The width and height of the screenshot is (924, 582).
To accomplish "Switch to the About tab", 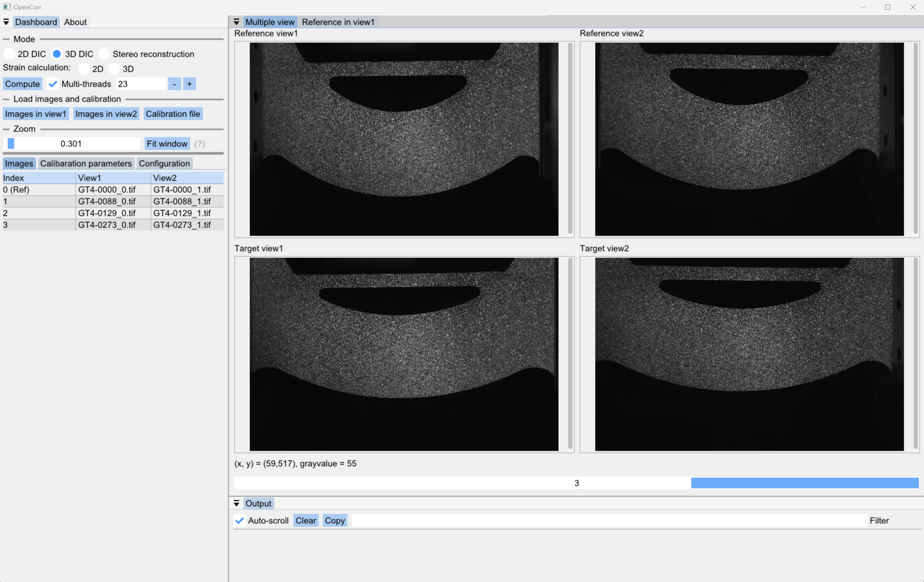I will pyautogui.click(x=75, y=21).
